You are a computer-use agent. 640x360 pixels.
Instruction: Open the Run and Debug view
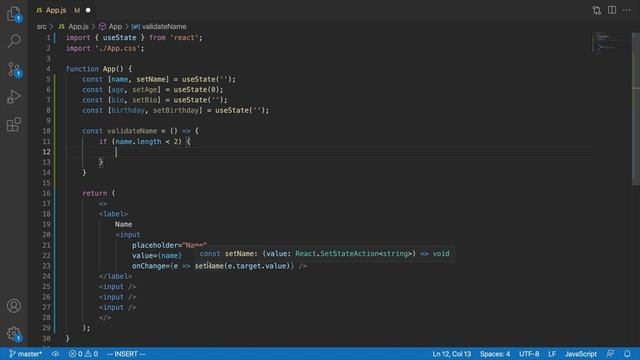[x=14, y=97]
